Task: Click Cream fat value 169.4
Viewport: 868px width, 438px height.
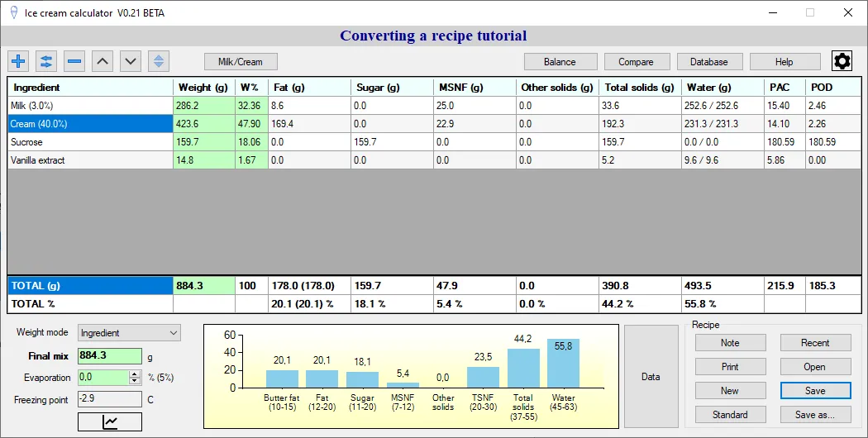Action: click(309, 123)
